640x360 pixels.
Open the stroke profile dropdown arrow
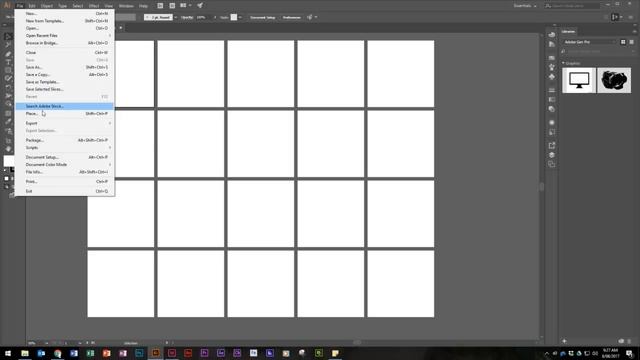pyautogui.click(x=176, y=18)
